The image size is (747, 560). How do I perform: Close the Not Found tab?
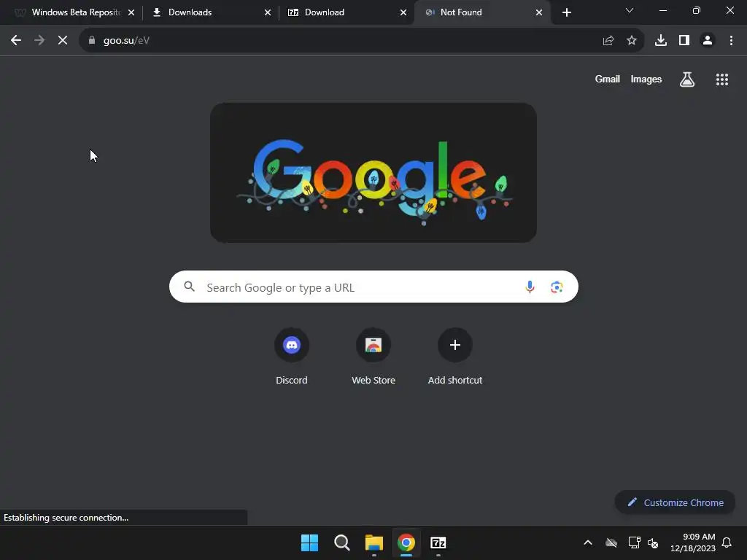point(539,12)
